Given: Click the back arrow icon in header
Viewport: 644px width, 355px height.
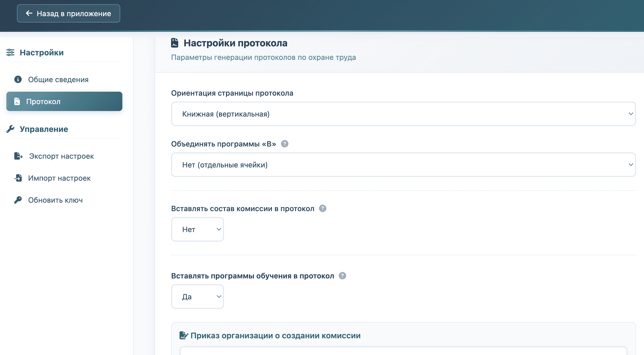Looking at the screenshot, I should click(29, 13).
